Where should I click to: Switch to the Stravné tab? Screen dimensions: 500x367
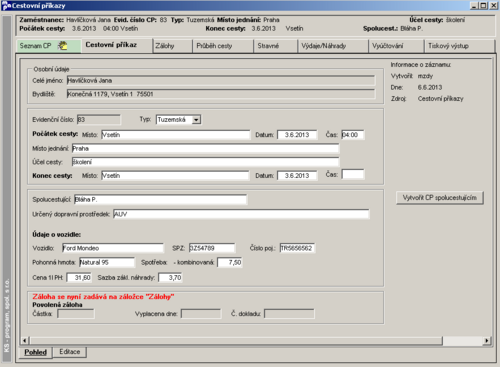tap(275, 46)
